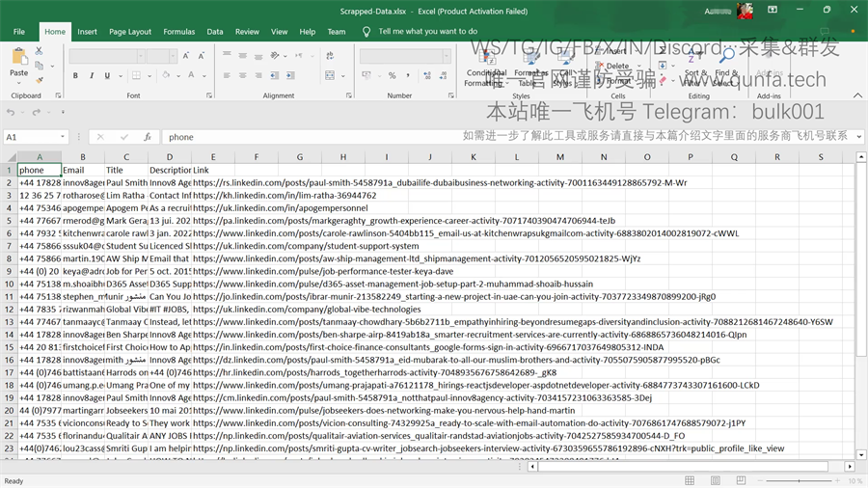Click the Redo arrow
868x488 pixels.
click(36, 112)
